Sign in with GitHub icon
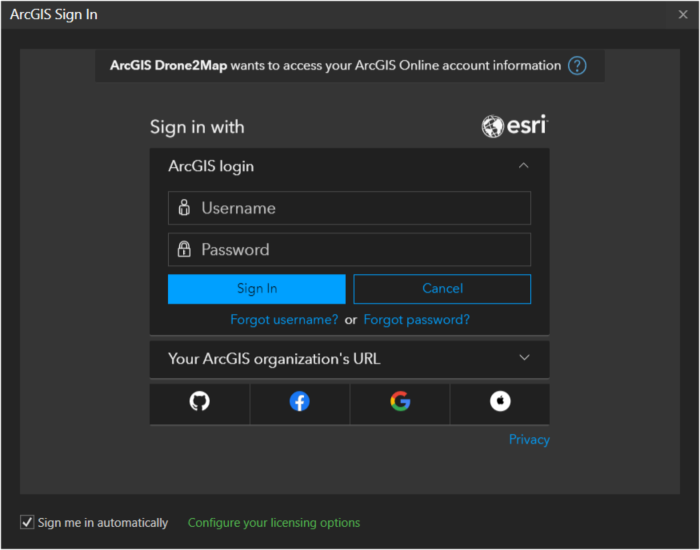The width and height of the screenshot is (700, 550). click(x=199, y=401)
